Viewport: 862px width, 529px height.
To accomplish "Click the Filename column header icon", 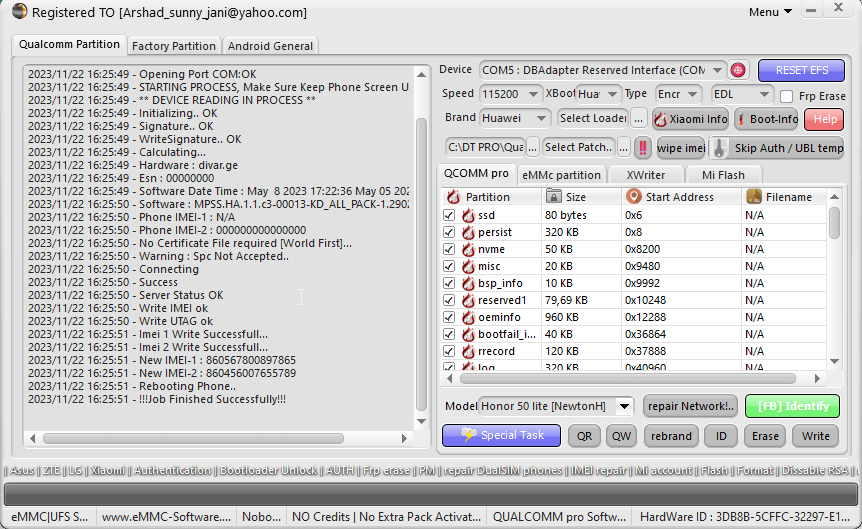I will (x=754, y=196).
